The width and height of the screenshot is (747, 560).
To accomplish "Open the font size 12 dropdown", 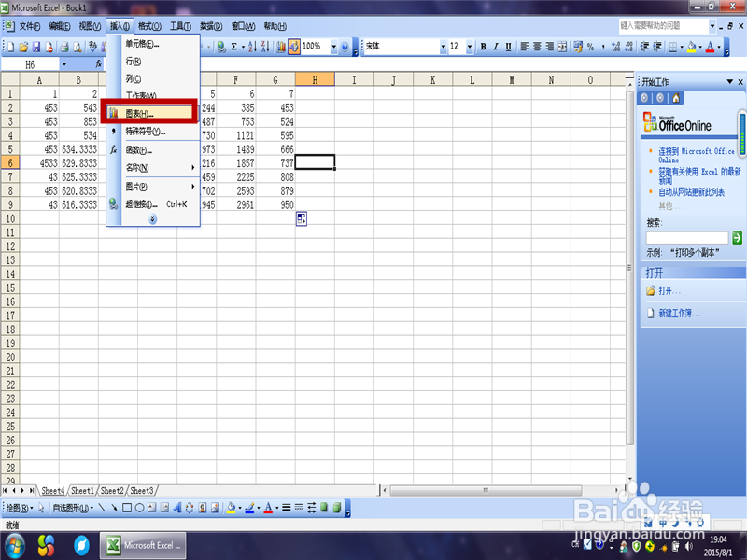I will click(x=470, y=47).
